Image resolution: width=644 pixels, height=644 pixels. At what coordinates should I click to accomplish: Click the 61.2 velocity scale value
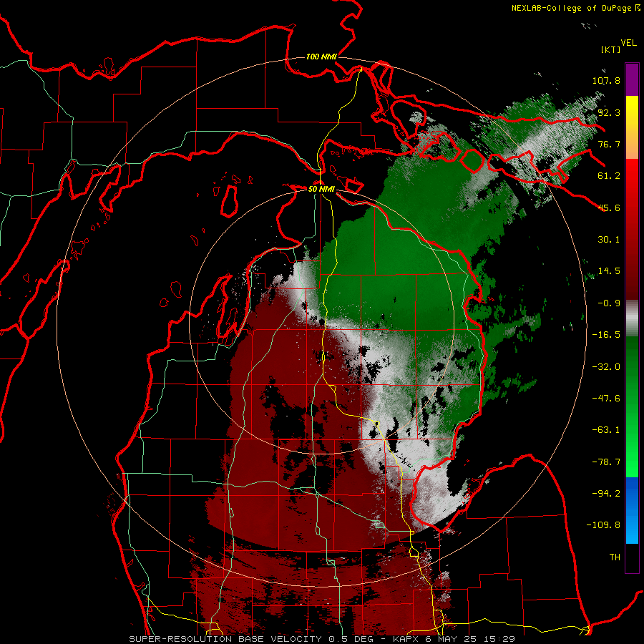pyautogui.click(x=609, y=176)
